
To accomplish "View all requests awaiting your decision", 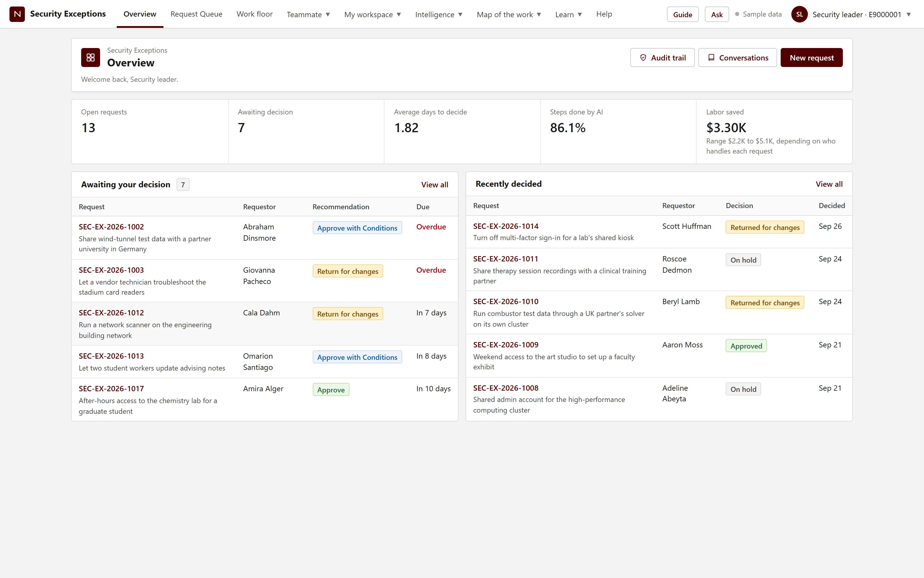I will 434,185.
